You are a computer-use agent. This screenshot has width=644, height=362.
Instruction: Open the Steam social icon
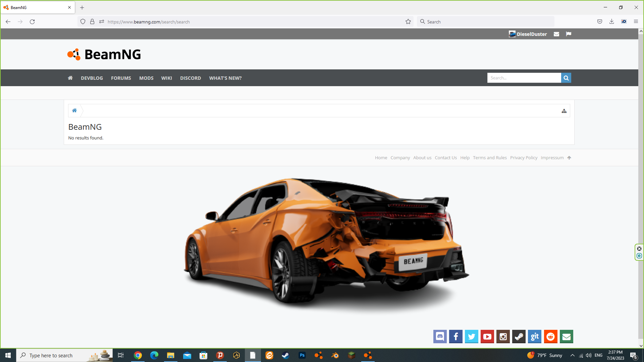click(519, 337)
